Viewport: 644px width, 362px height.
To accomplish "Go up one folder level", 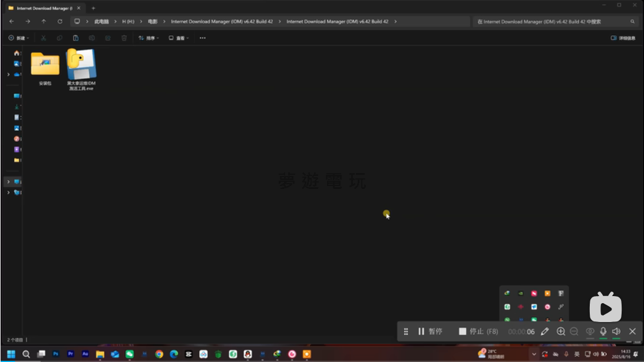I will tap(44, 21).
